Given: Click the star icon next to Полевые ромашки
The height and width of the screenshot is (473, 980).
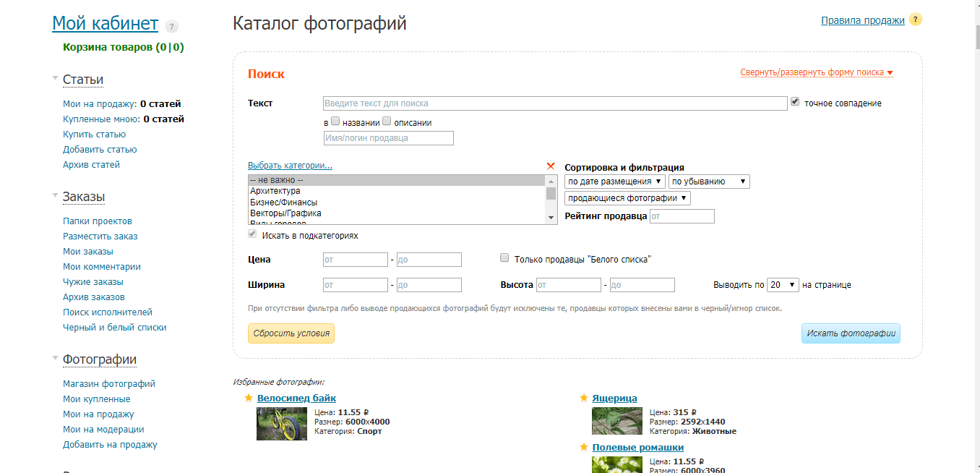Looking at the screenshot, I should pos(584,447).
